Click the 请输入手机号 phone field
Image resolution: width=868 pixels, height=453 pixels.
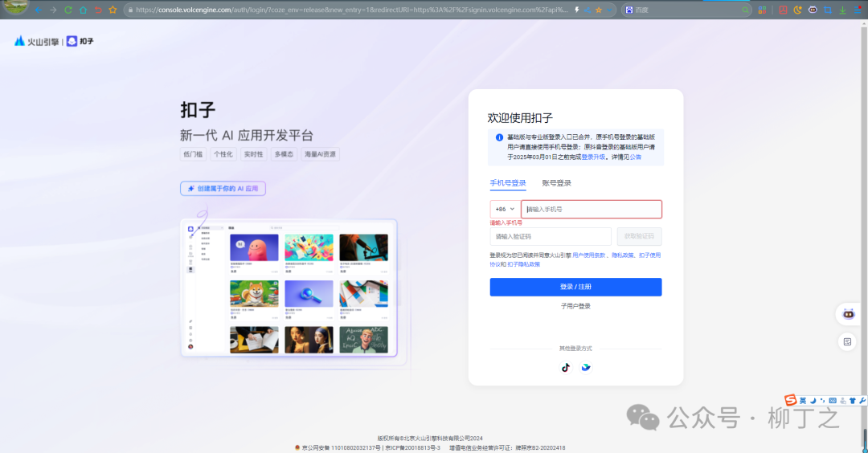click(x=592, y=209)
